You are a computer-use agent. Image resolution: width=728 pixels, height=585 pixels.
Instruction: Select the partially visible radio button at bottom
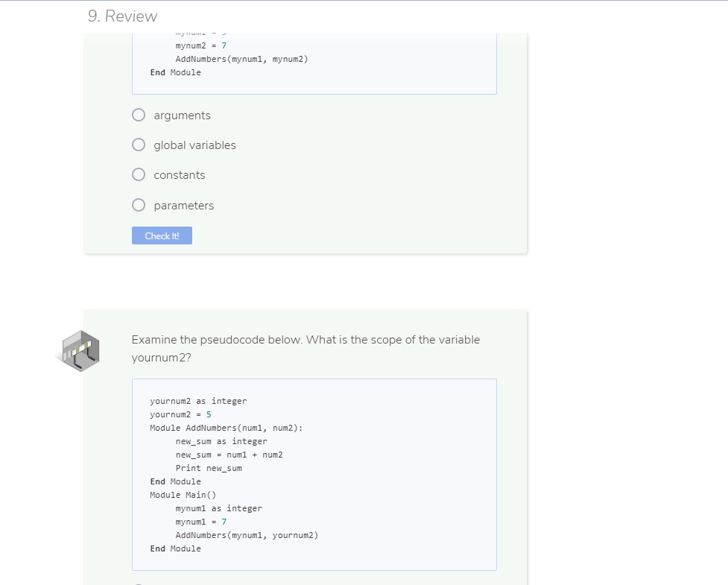pos(138,583)
